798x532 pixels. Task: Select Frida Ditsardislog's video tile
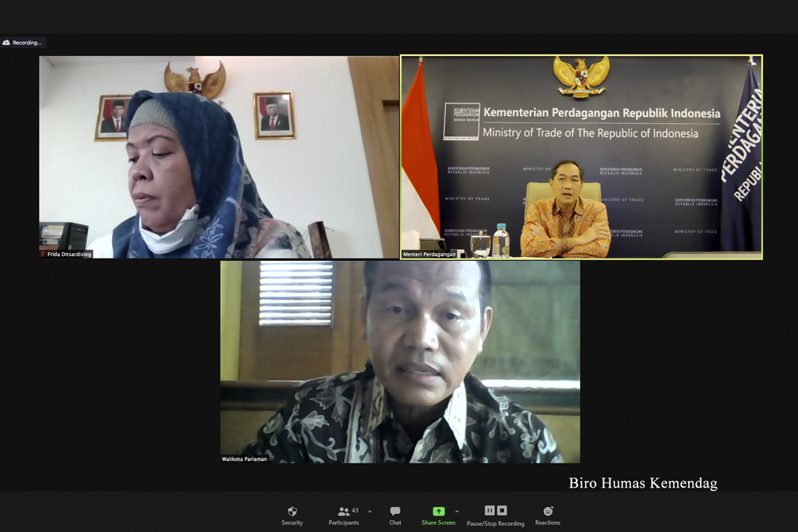(x=218, y=156)
